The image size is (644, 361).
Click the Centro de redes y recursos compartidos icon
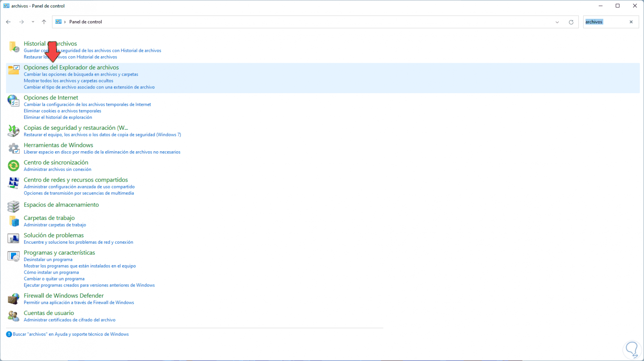[x=14, y=183]
